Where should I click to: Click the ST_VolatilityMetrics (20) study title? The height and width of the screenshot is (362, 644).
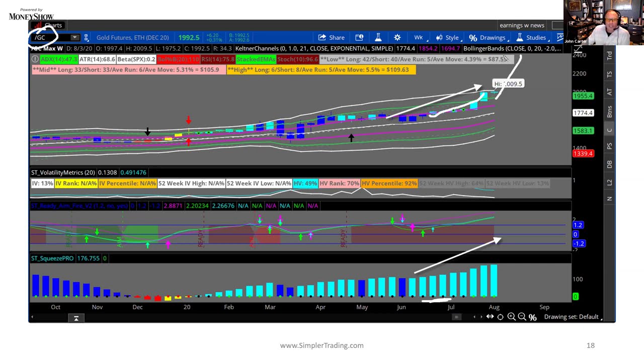coord(63,172)
